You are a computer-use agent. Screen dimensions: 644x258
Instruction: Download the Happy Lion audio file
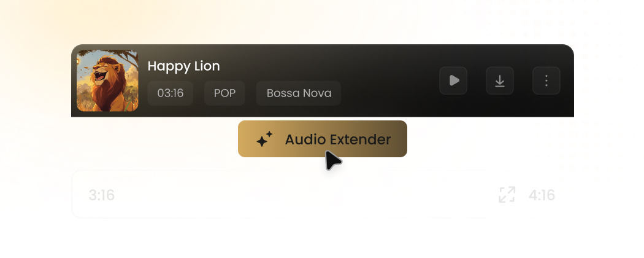(499, 80)
